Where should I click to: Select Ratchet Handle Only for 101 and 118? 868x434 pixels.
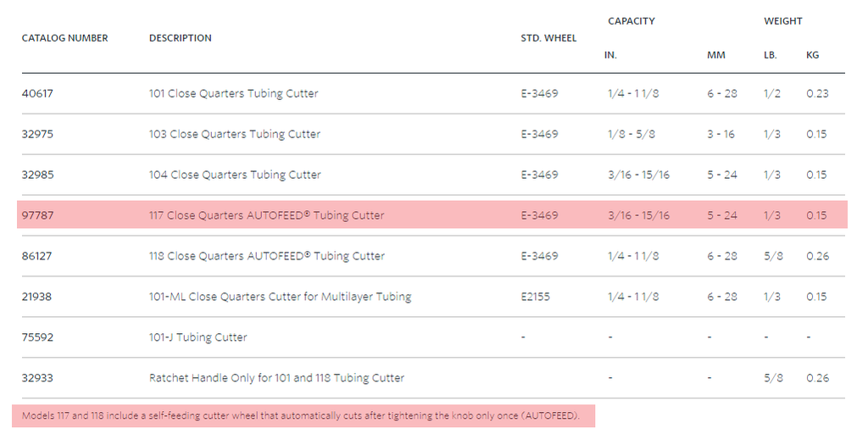[x=277, y=378]
